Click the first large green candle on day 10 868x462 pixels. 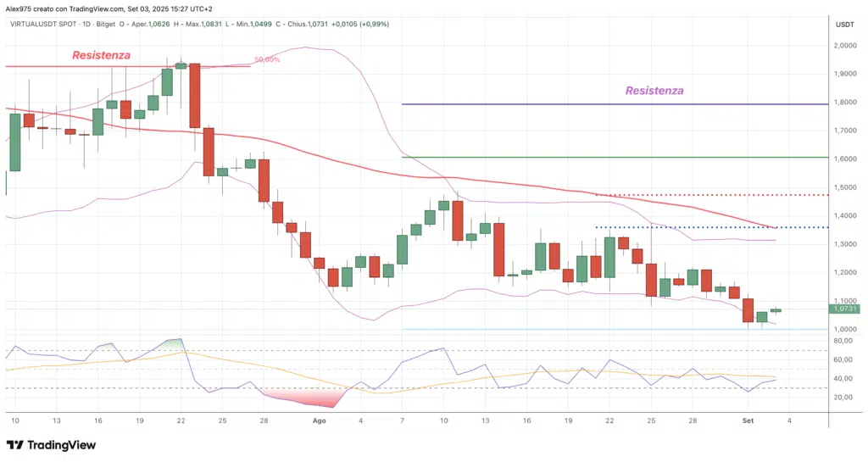click(x=14, y=142)
